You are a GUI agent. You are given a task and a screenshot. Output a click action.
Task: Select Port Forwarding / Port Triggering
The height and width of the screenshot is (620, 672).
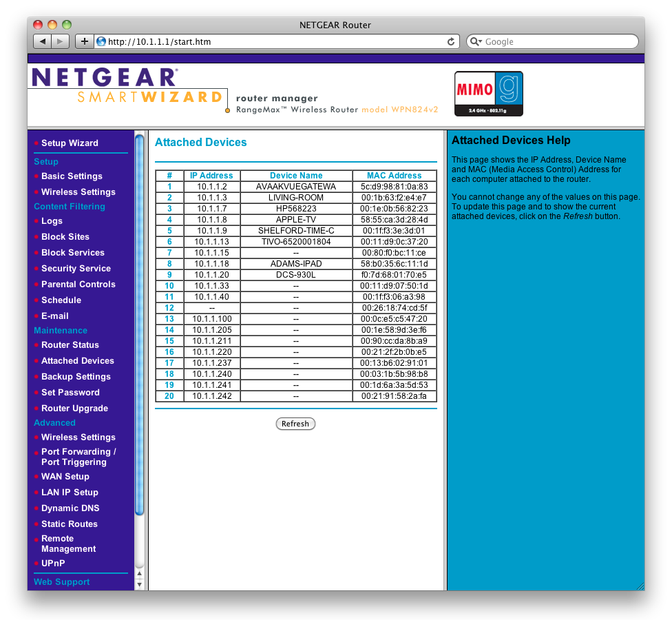[78, 457]
